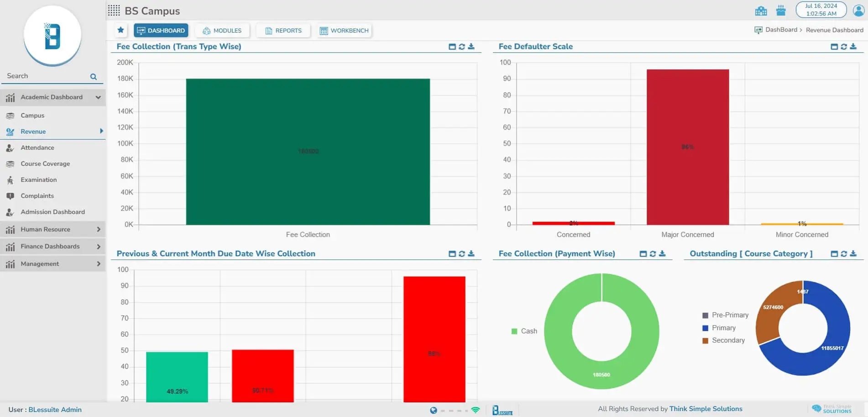Switch to the Modules tab

[222, 31]
